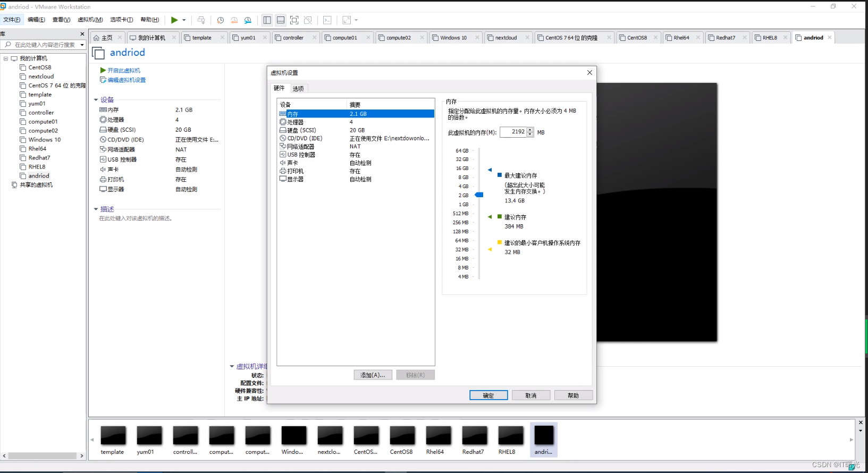
Task: Select 内存 row in the hardware list
Action: coord(356,114)
